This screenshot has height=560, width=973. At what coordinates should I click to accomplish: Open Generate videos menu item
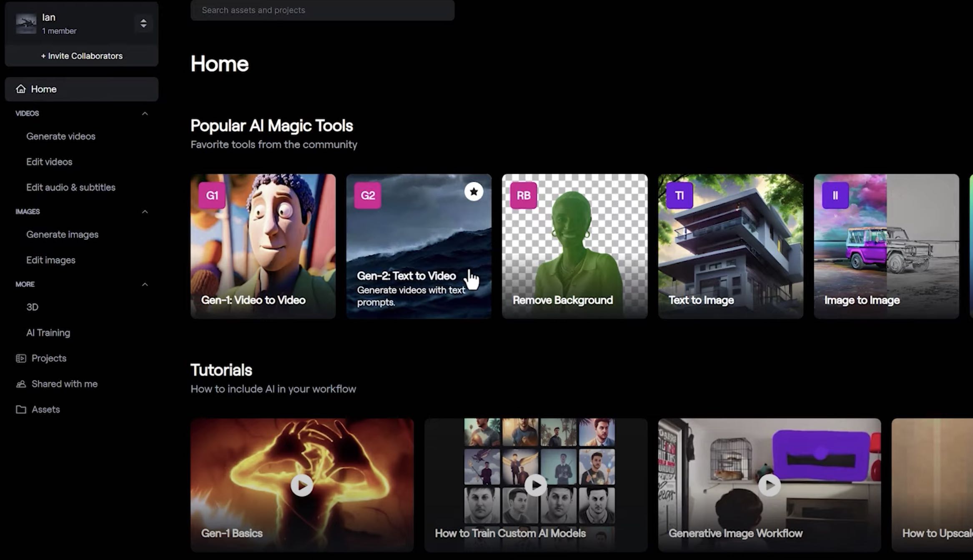point(61,136)
